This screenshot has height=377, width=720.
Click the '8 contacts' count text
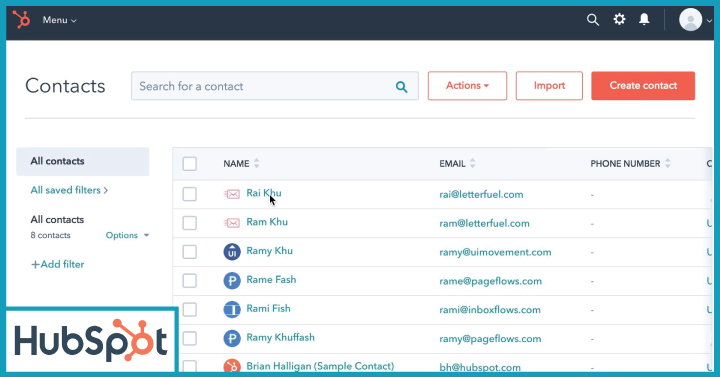pos(51,235)
